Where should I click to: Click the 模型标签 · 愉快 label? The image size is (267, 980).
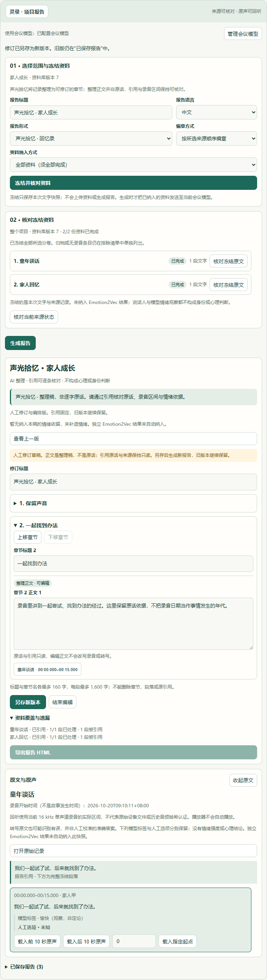[50, 918]
